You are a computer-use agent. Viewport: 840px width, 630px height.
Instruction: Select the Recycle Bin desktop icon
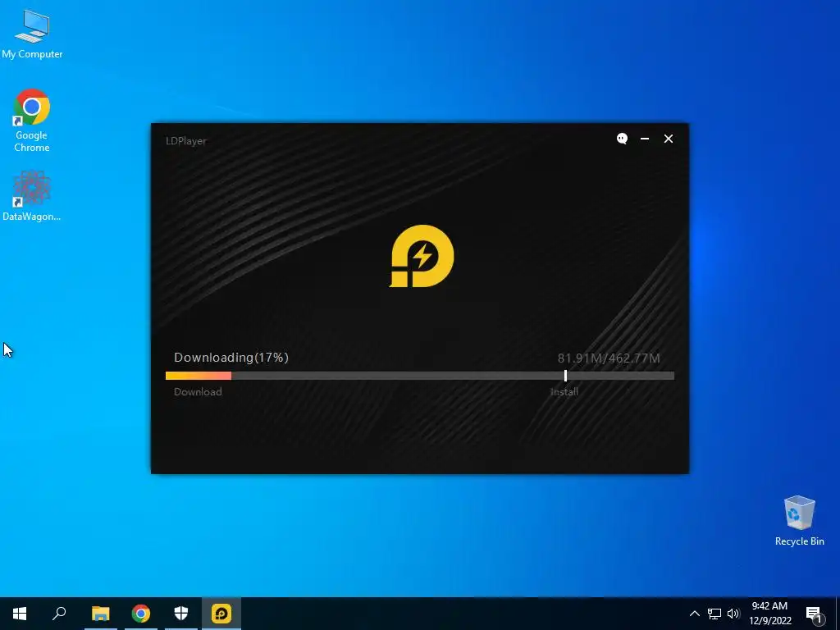(799, 521)
